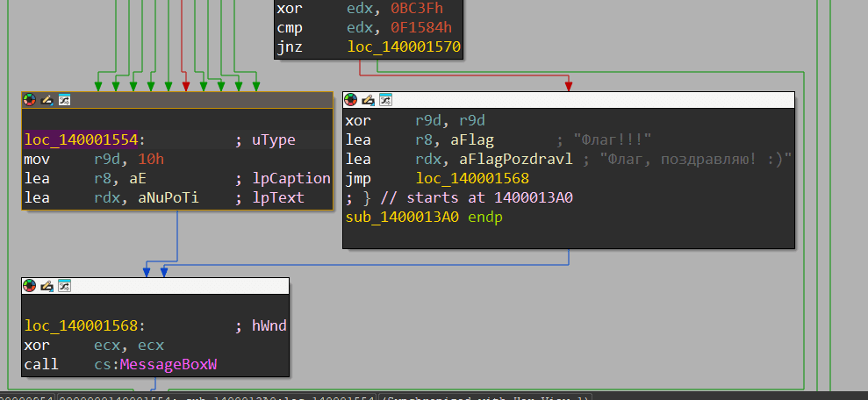
Task: Click color-wheel icon on loc_140001554 node
Action: click(30, 100)
